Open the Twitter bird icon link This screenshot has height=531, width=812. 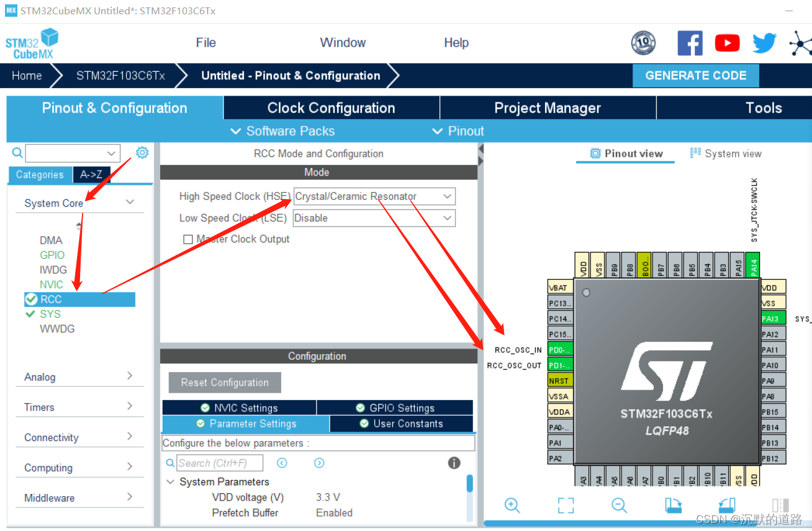pos(764,43)
